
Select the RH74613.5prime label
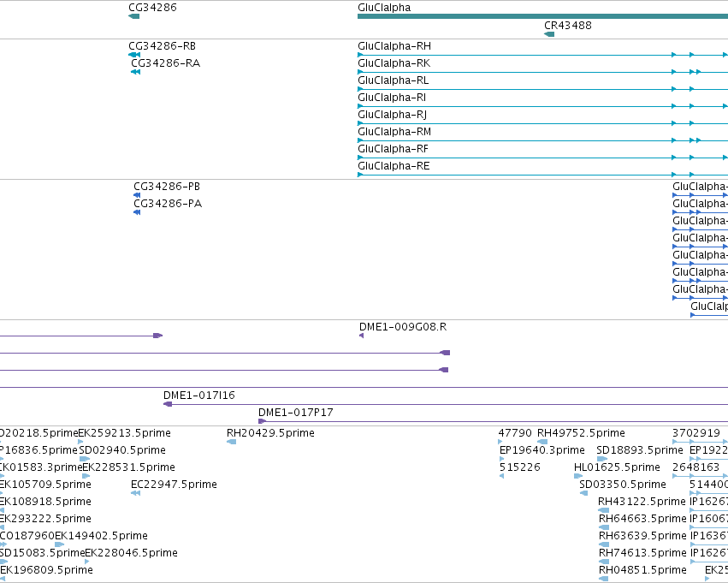pos(642,553)
